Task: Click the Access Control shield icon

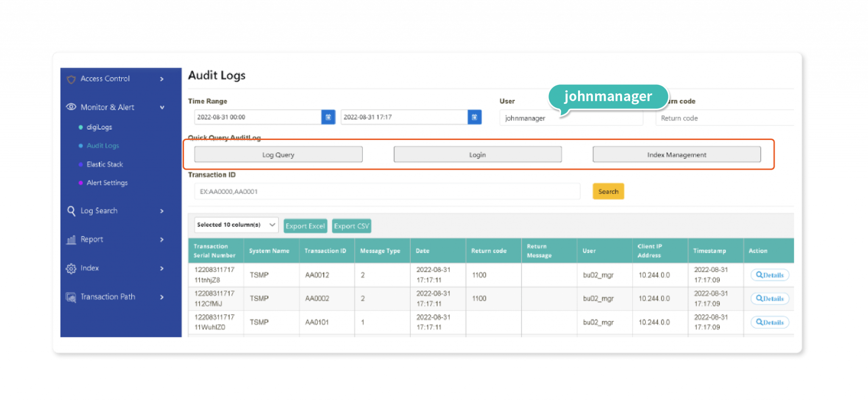Action: (71, 78)
